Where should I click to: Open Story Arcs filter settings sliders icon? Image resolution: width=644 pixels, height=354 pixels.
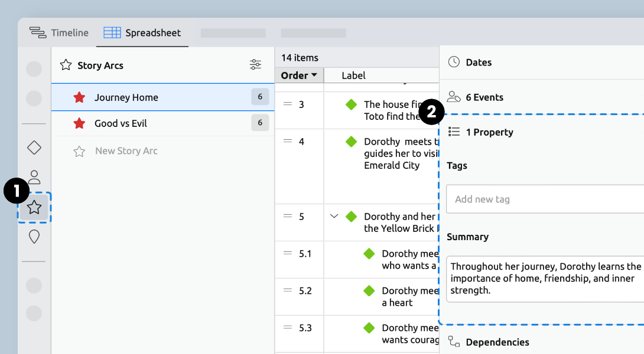pyautogui.click(x=255, y=64)
